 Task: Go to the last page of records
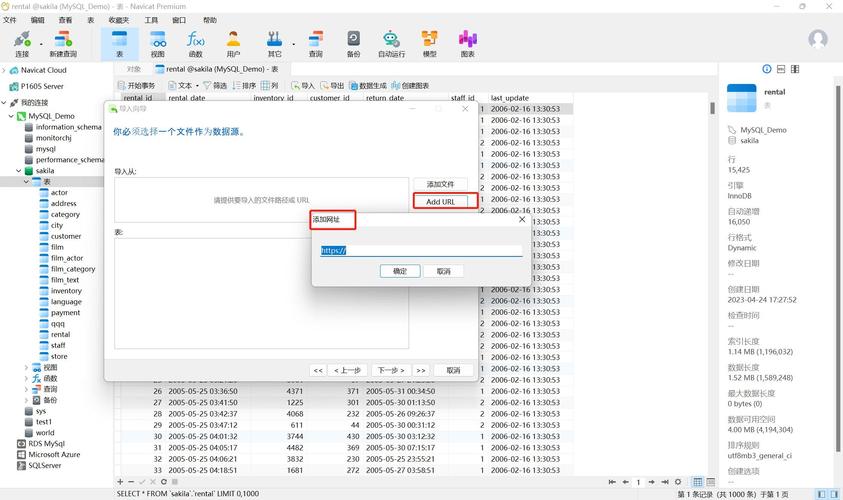665,482
